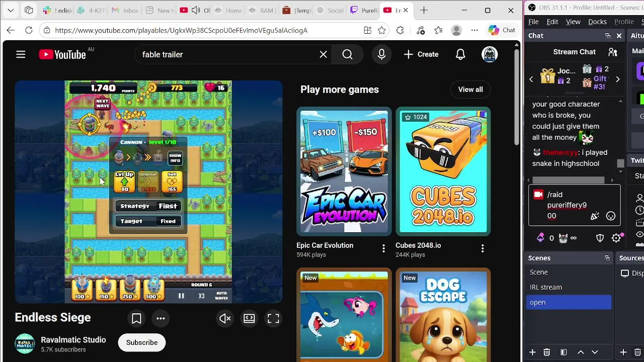The width and height of the screenshot is (644, 362).
Task: Open a new browser tab
Action: click(x=424, y=10)
